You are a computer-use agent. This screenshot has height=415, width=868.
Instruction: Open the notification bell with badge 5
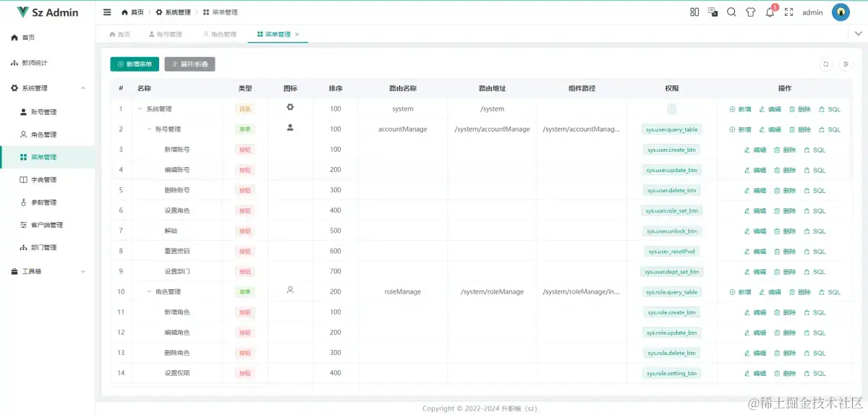pos(770,12)
